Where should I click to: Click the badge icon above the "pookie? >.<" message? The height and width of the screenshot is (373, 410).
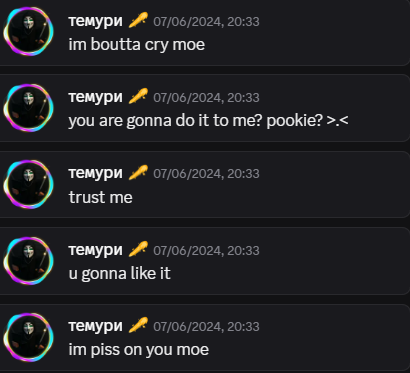pos(138,96)
